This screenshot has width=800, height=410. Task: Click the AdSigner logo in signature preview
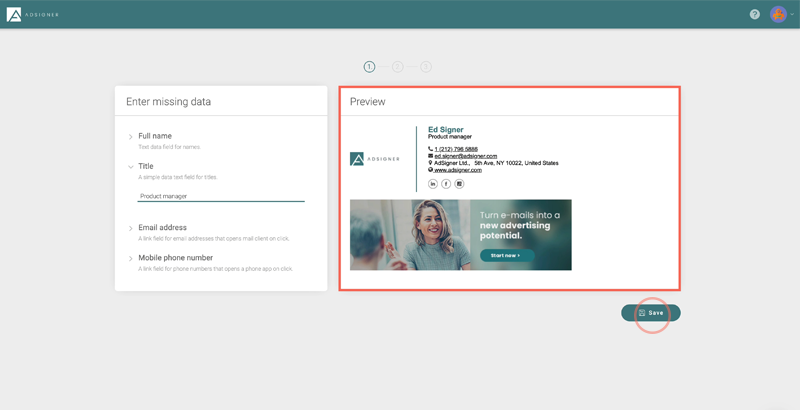(374, 159)
